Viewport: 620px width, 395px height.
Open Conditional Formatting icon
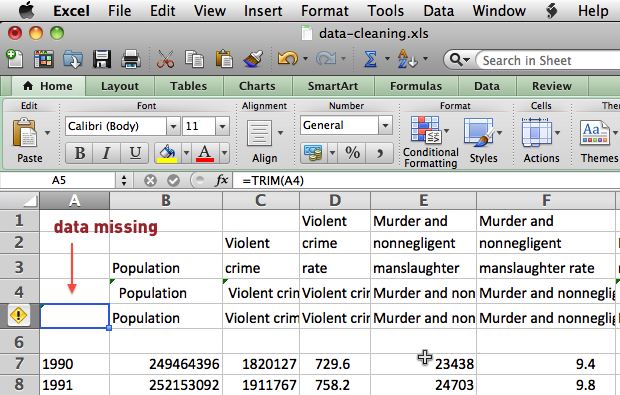pos(425,130)
